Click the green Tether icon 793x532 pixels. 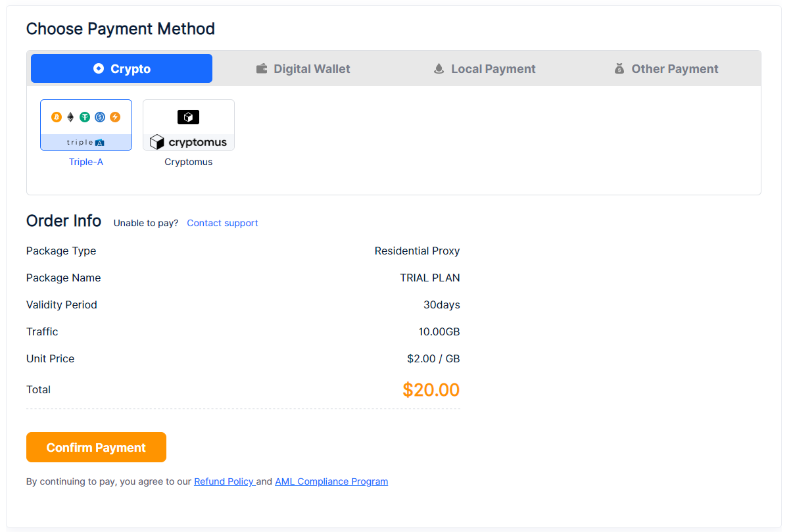pyautogui.click(x=85, y=117)
